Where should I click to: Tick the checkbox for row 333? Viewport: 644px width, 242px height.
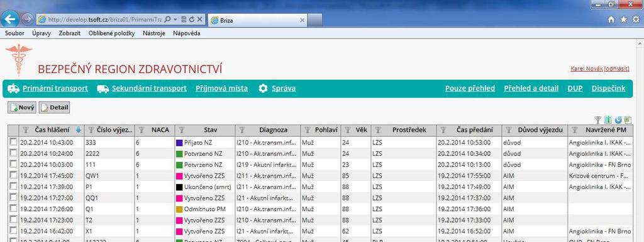14,142
